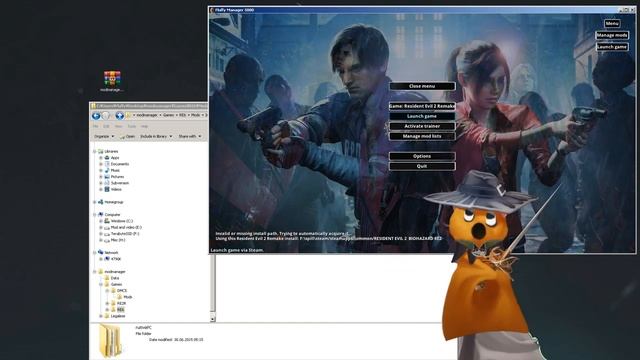Select the Misc (H:) drive icon
Image resolution: width=640 pixels, height=360 pixels.
(x=107, y=240)
